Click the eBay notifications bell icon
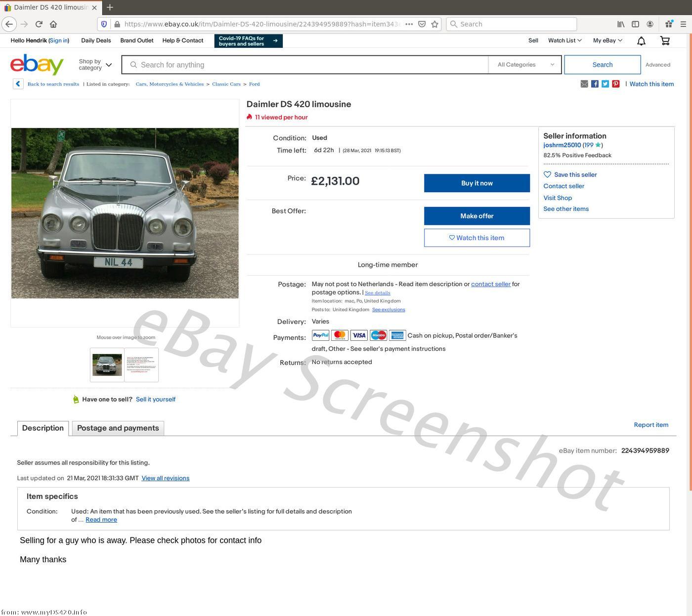 tap(641, 41)
